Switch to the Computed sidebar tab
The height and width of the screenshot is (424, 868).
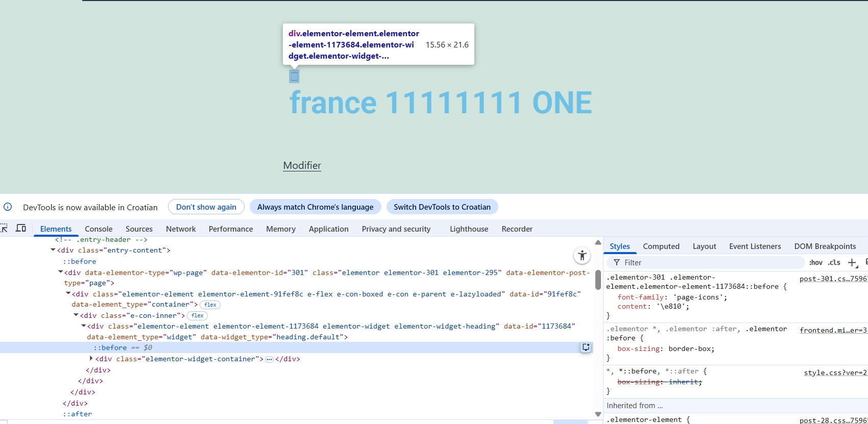(661, 246)
